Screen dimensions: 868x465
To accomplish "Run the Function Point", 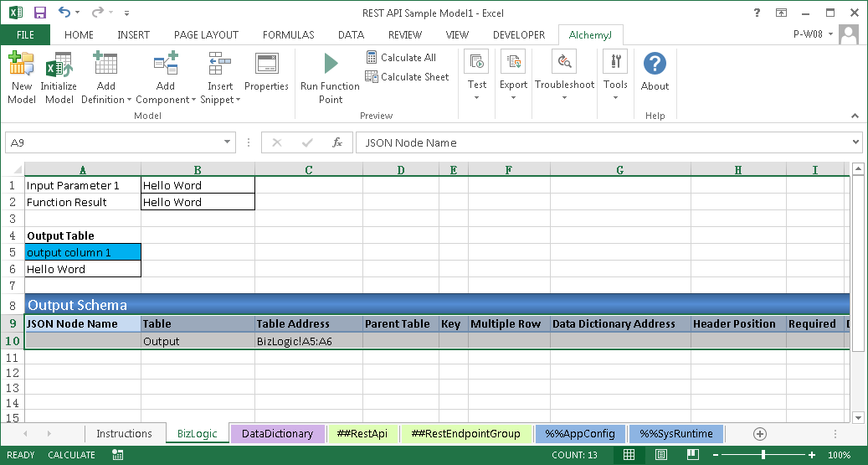I will coord(330,78).
